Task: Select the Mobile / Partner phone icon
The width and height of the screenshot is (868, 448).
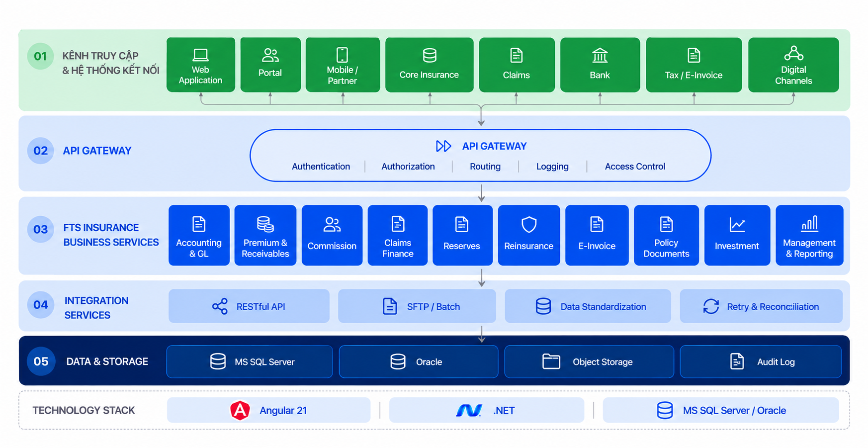Action: pos(342,55)
